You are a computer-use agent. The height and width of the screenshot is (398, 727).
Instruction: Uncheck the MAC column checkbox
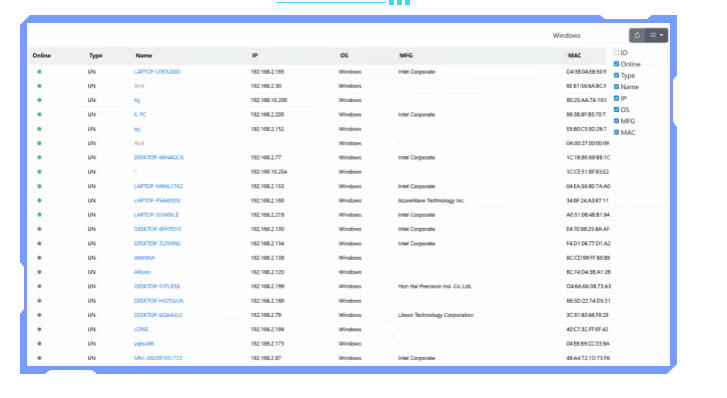616,132
